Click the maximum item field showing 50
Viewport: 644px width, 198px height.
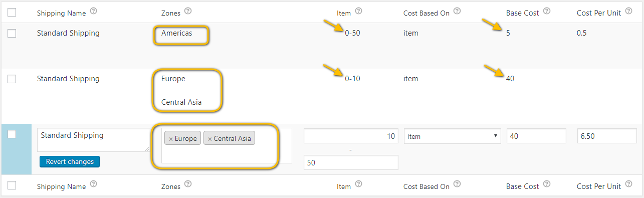(x=351, y=162)
